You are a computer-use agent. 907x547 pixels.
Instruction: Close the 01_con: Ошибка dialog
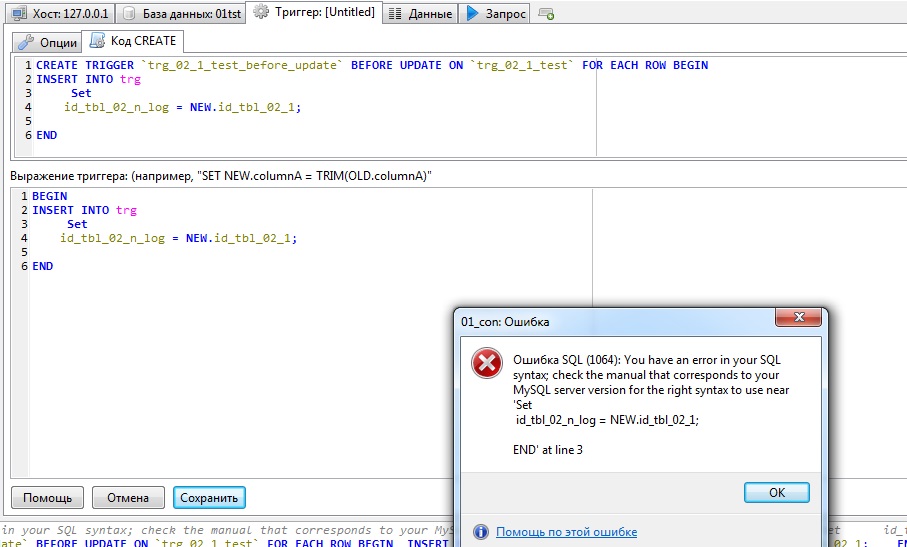click(802, 320)
